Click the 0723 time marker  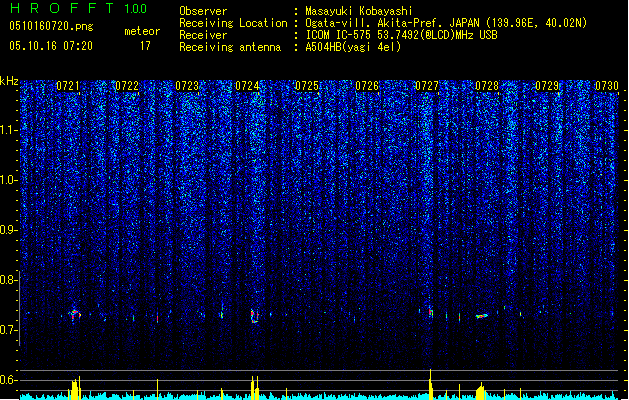click(187, 86)
